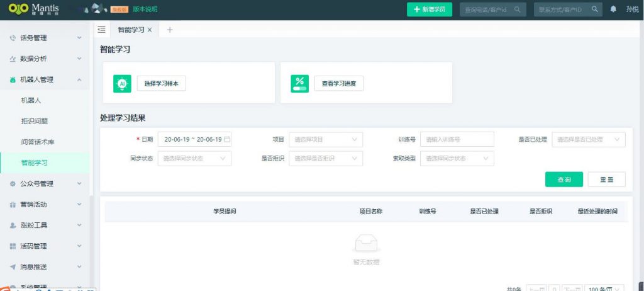Screen dimensions: 644x291
Task: Click the page vertical scrollbar thumb
Action: 642,286
